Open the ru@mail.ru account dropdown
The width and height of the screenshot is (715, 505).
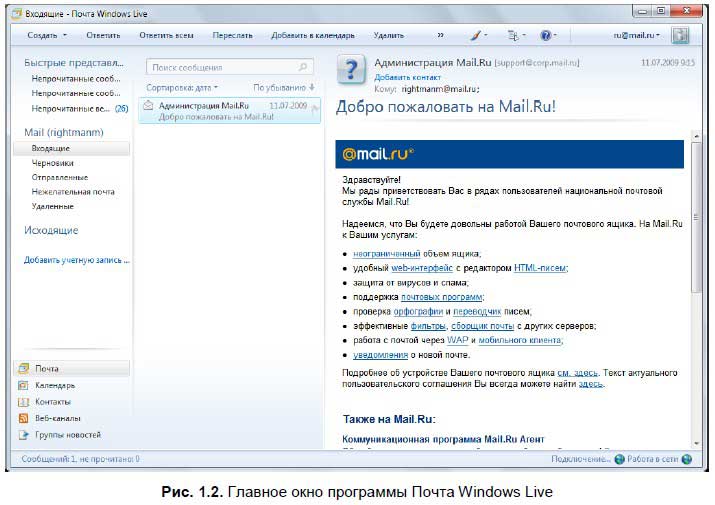click(x=637, y=35)
